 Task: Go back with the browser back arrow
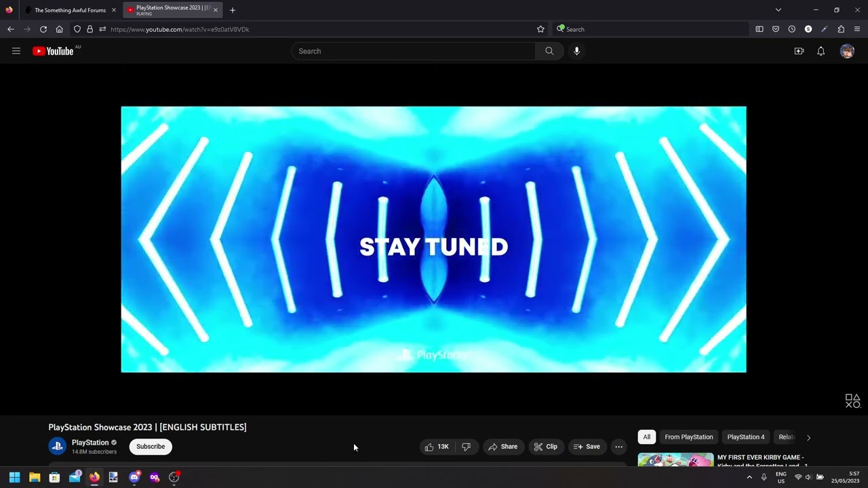[10, 29]
